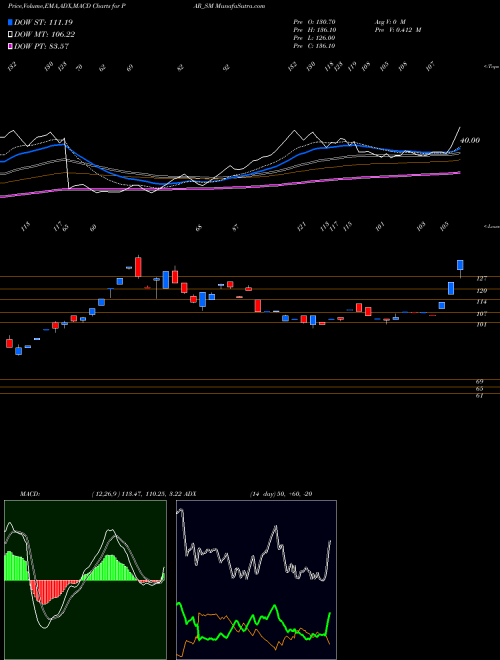
Task: Click the 107 price level label
Action: tap(481, 314)
